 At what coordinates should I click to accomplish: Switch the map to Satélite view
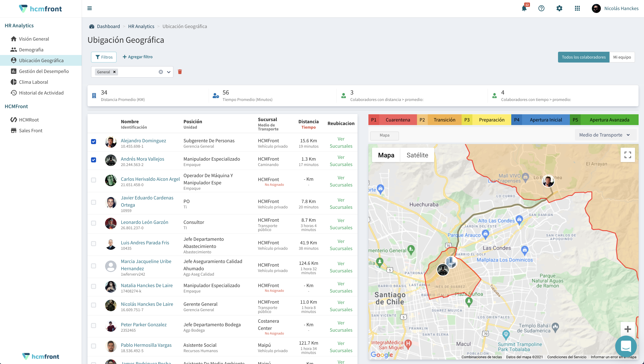[417, 155]
